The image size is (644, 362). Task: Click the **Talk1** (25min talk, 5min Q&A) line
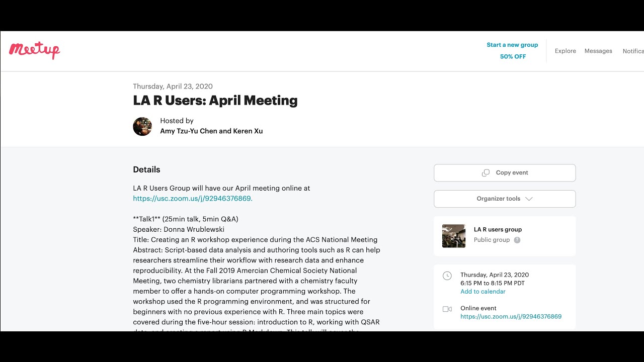186,219
